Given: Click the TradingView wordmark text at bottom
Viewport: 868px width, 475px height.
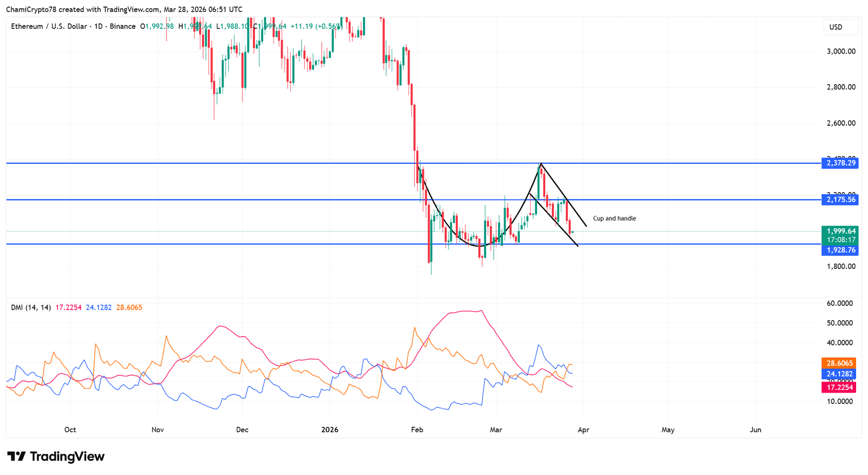Looking at the screenshot, I should tap(67, 457).
